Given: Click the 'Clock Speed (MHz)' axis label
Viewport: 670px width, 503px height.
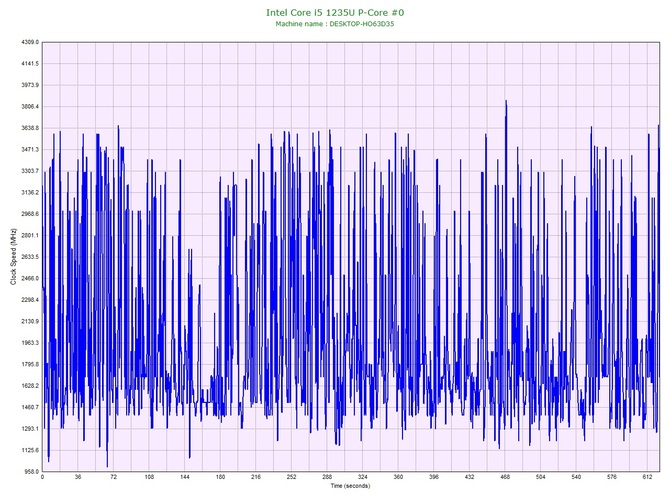Looking at the screenshot, I should [x=13, y=256].
